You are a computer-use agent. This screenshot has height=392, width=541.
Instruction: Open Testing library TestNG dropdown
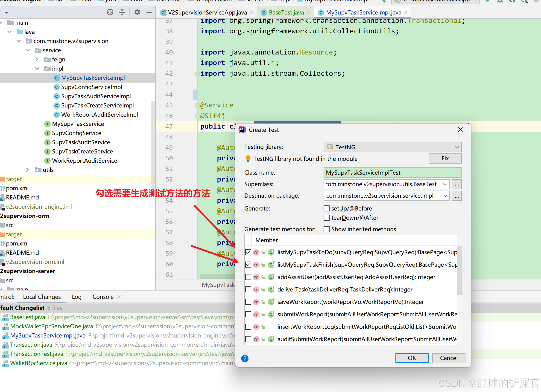(x=392, y=147)
